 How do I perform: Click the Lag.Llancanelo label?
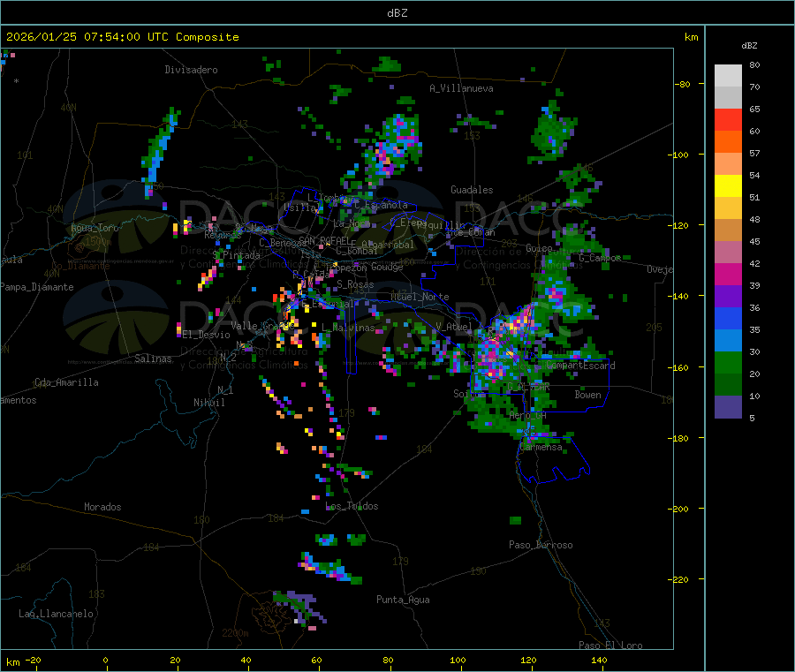57,614
